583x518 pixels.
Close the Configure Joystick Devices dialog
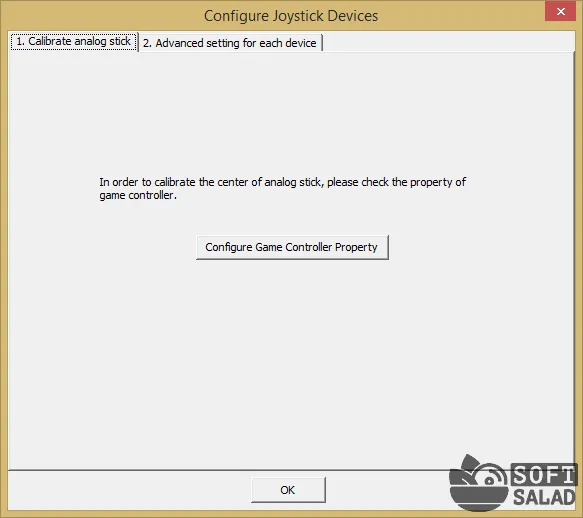(560, 12)
